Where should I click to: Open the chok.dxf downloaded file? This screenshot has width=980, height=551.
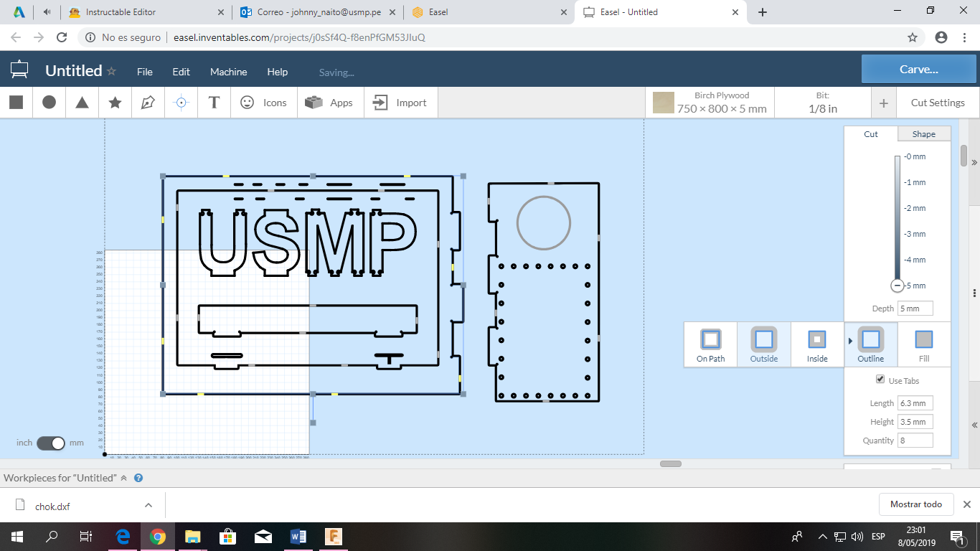coord(53,506)
